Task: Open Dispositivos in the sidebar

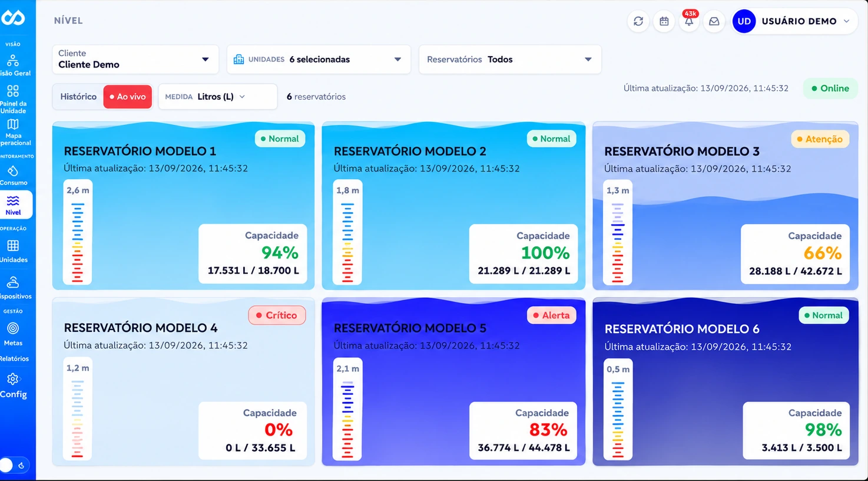Action: click(14, 288)
